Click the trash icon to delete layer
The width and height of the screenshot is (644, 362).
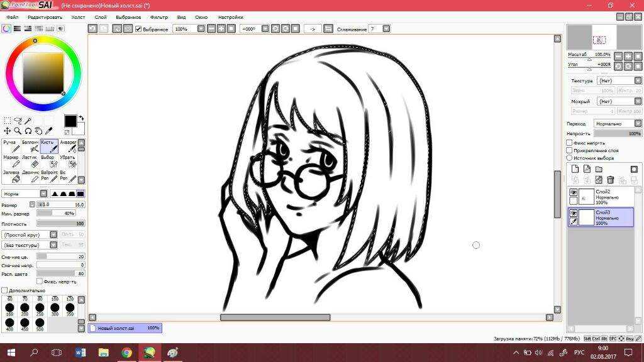[611, 180]
